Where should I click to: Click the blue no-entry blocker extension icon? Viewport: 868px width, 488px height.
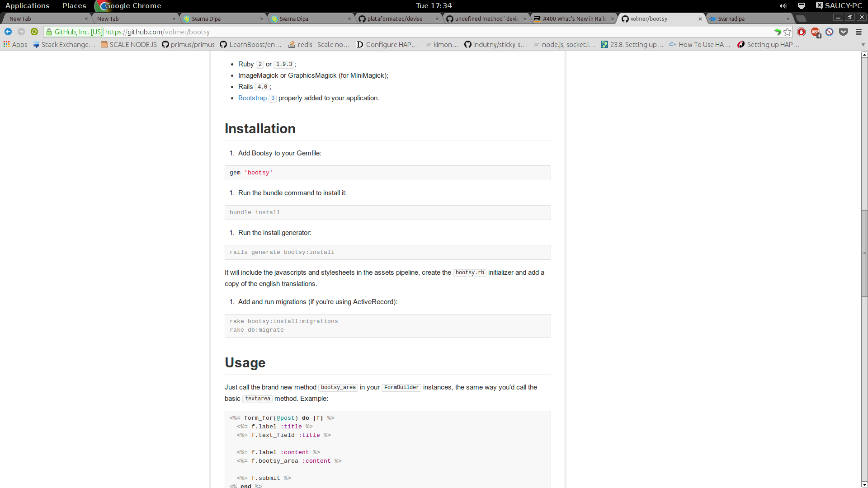pos(830,32)
